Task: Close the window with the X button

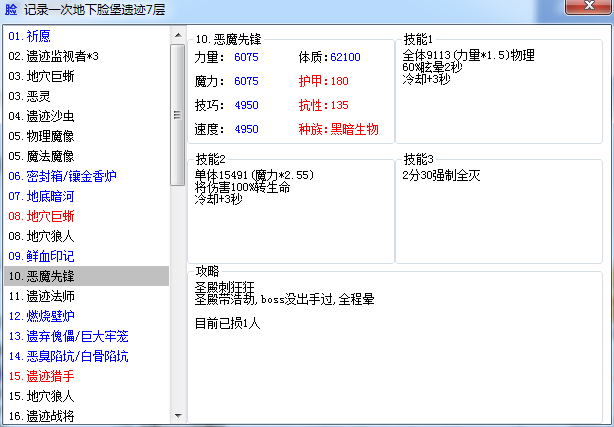Action: pyautogui.click(x=589, y=6)
